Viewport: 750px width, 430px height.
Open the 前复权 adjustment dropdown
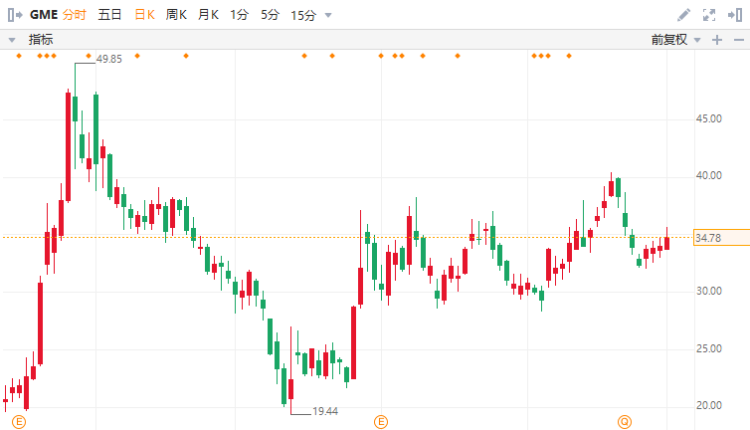click(x=675, y=40)
